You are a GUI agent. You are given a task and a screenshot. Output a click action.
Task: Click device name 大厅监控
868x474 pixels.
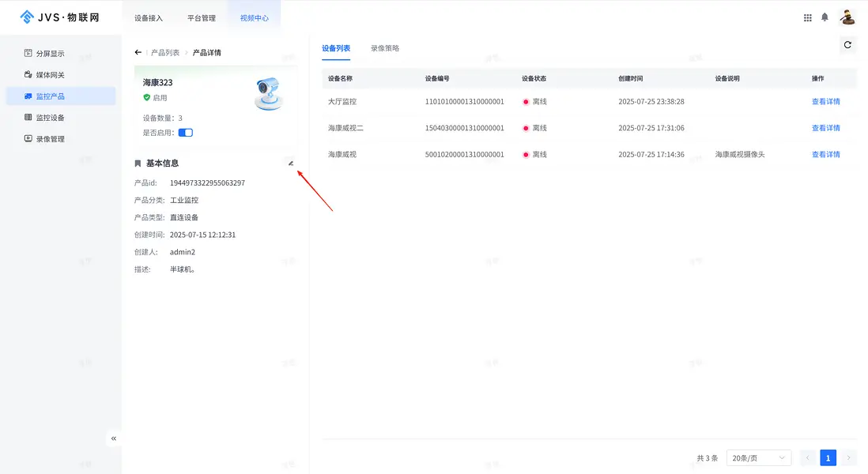point(342,102)
